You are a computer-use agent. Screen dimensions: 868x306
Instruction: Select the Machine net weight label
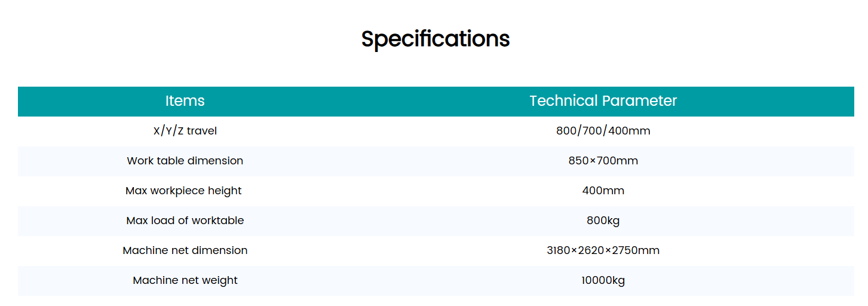coord(185,280)
